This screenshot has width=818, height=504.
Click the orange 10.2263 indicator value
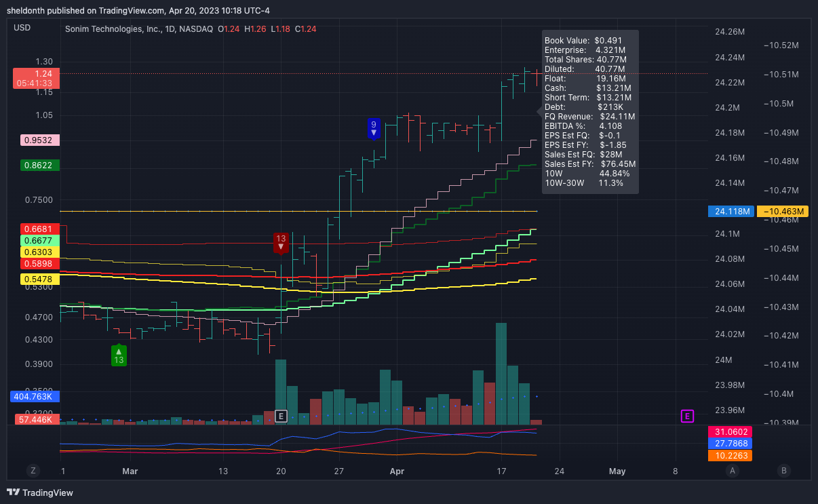point(731,455)
